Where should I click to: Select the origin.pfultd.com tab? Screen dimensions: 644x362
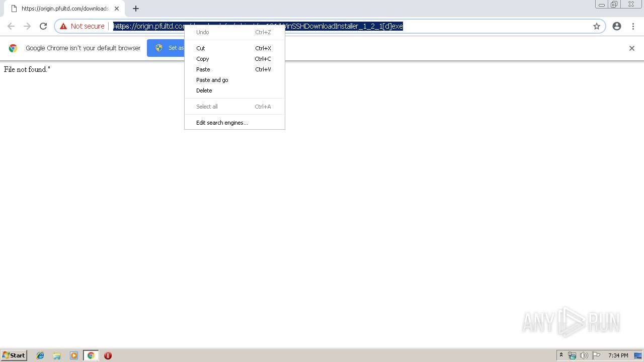(64, 9)
